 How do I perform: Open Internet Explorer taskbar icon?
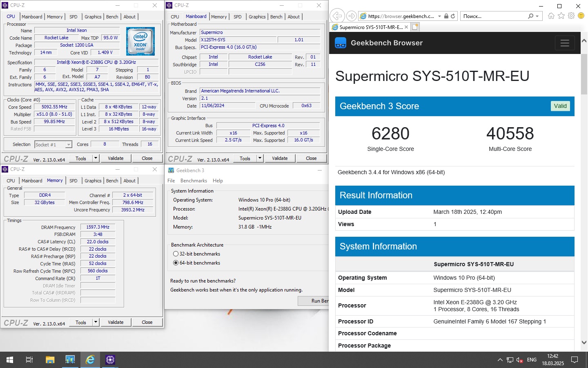pos(90,360)
